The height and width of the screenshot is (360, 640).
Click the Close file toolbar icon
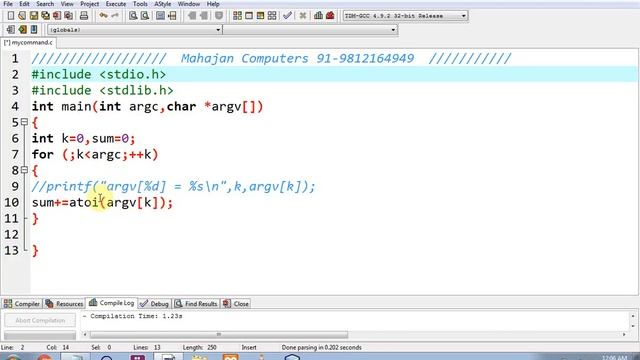tap(57, 16)
